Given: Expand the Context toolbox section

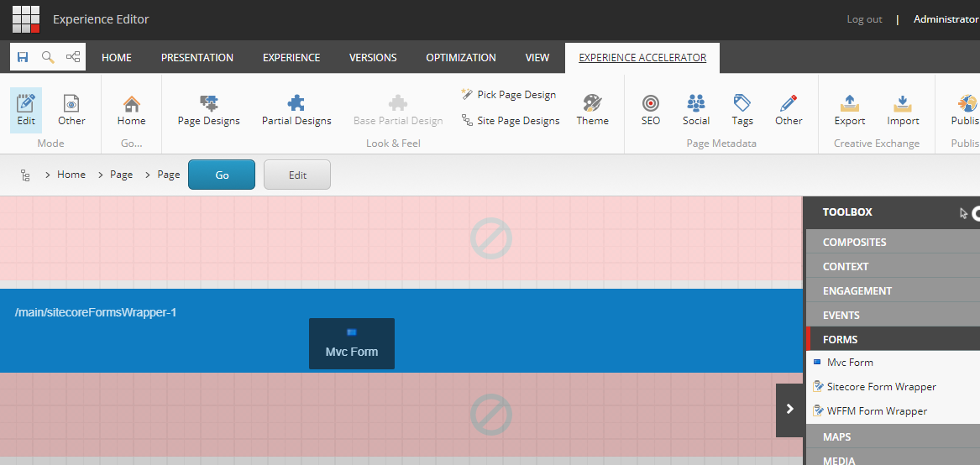Looking at the screenshot, I should coord(894,266).
